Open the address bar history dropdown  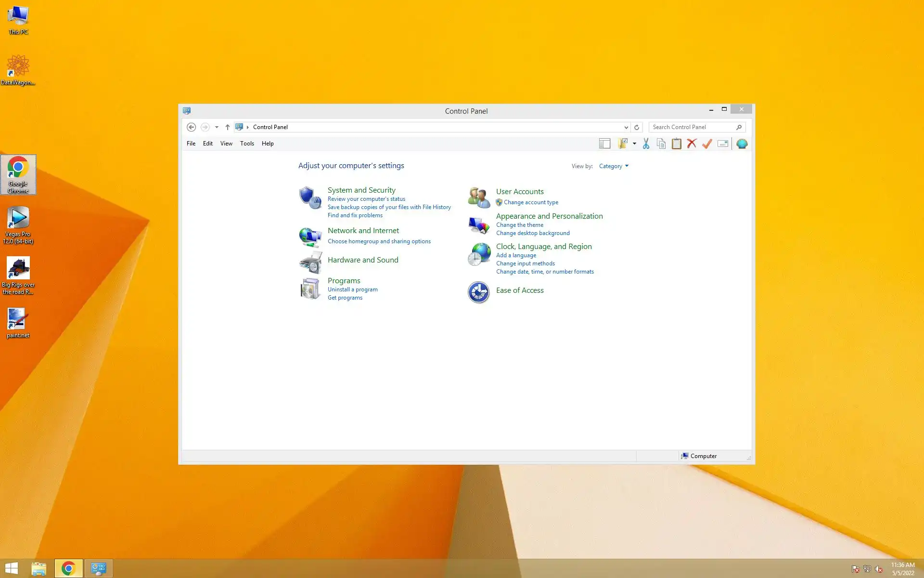626,127
